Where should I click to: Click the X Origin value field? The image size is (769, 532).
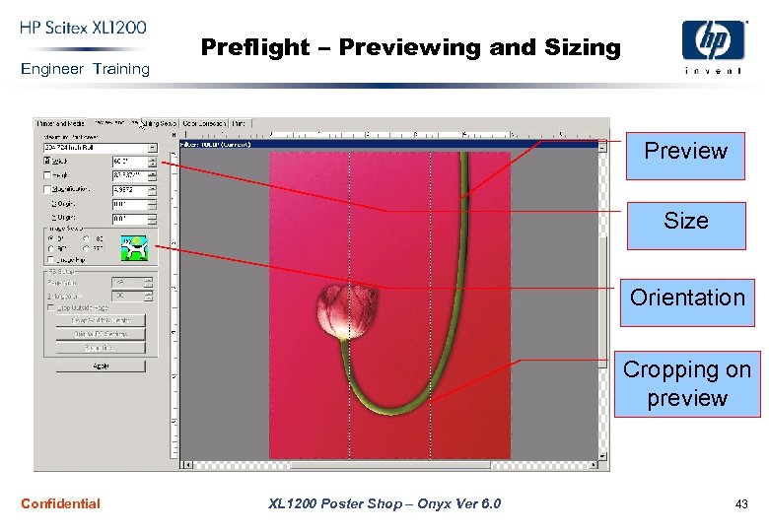point(130,204)
